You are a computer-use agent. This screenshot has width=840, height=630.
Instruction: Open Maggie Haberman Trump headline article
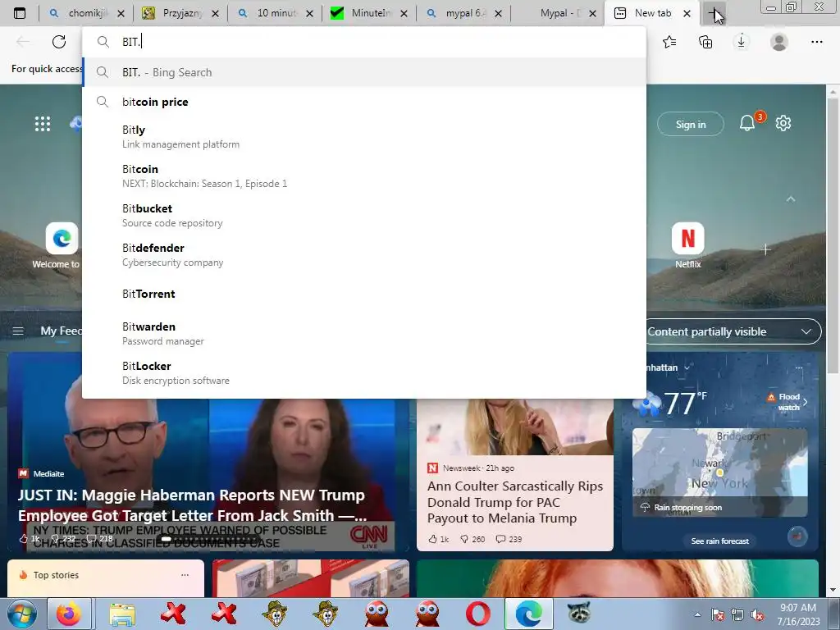[192, 505]
